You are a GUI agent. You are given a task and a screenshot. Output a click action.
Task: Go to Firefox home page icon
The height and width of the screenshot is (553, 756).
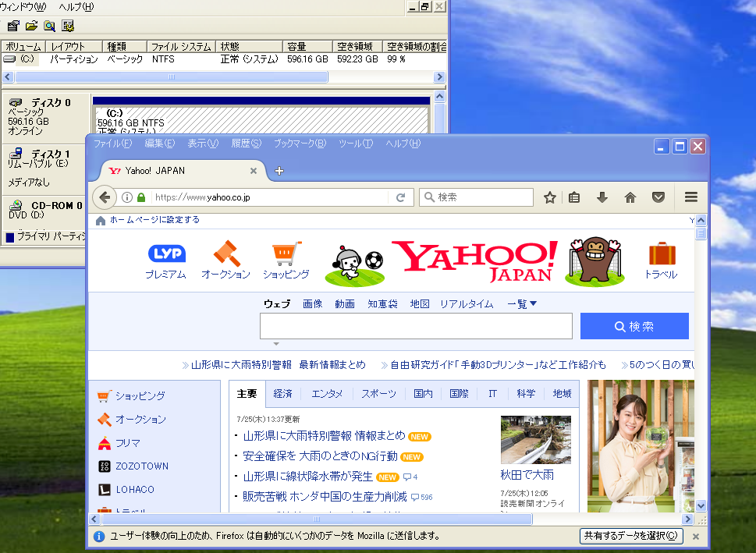tap(630, 197)
